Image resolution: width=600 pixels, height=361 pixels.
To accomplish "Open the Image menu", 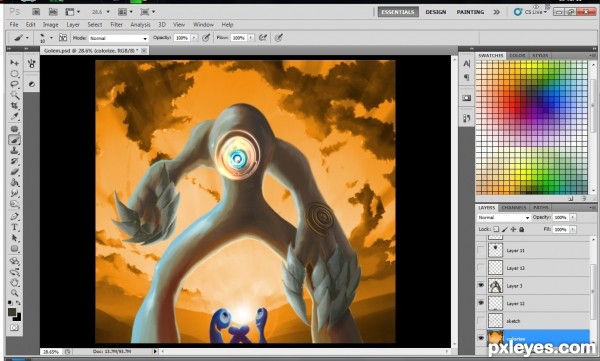I will click(51, 25).
